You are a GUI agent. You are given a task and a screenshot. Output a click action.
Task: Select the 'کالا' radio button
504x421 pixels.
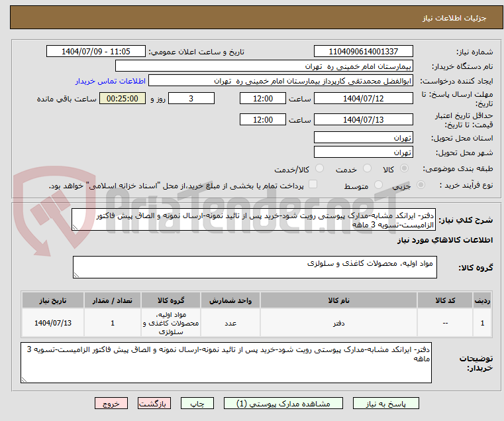click(x=421, y=169)
